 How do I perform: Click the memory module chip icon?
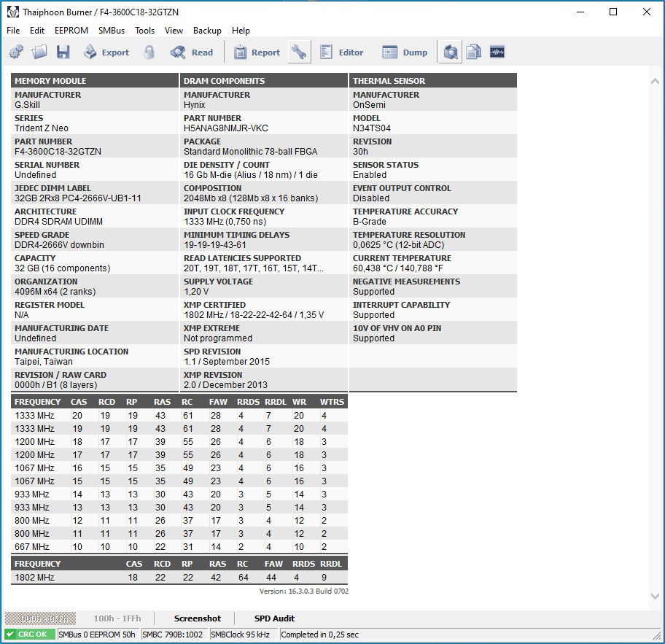497,53
